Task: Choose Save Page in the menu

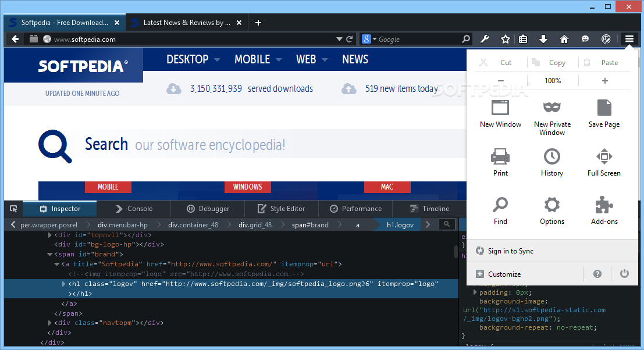Action: (x=604, y=113)
